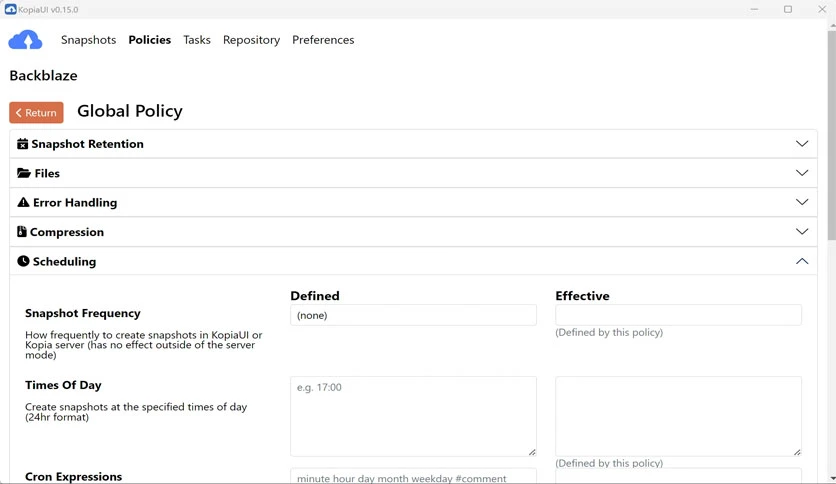
Task: Click the Snapshot Frequency label
Action: click(x=83, y=313)
